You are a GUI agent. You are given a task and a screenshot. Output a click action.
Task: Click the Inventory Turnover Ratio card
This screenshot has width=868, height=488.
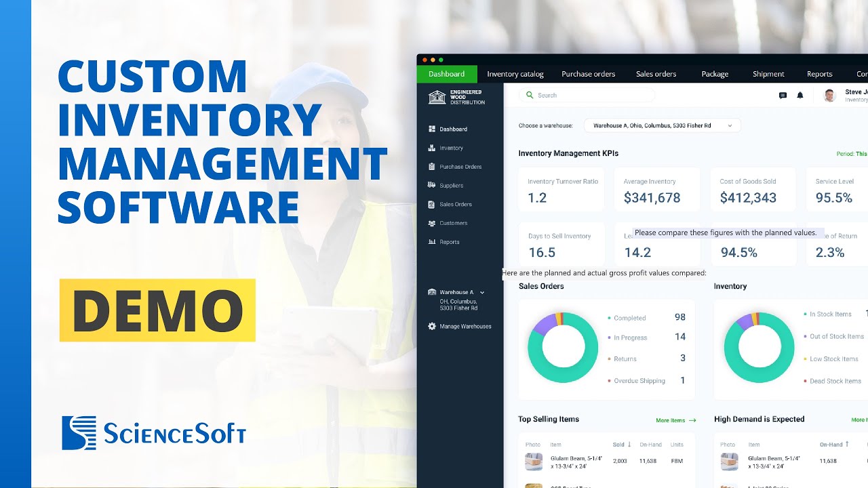click(x=562, y=190)
